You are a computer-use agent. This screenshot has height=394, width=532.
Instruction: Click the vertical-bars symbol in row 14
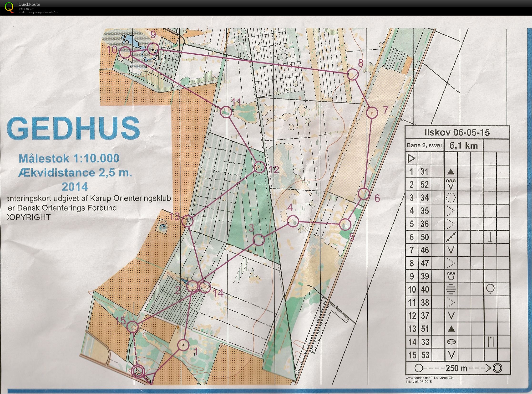point(490,342)
